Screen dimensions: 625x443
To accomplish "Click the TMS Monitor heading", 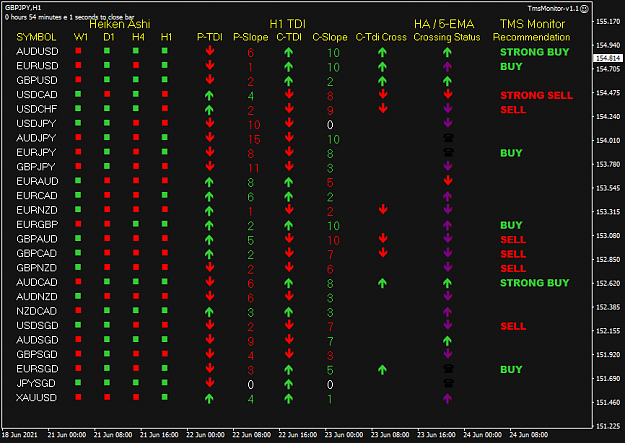I will pyautogui.click(x=533, y=24).
